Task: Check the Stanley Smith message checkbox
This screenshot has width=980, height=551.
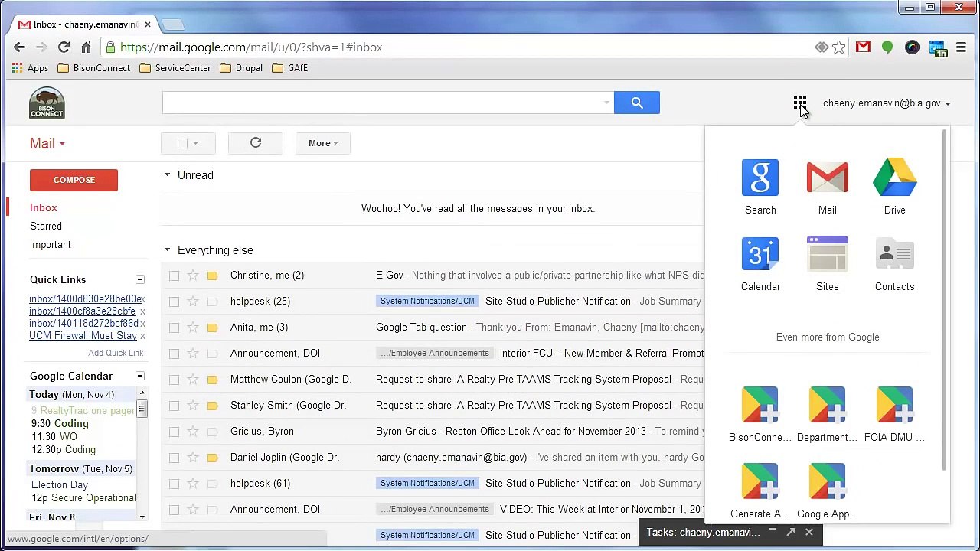Action: (174, 406)
